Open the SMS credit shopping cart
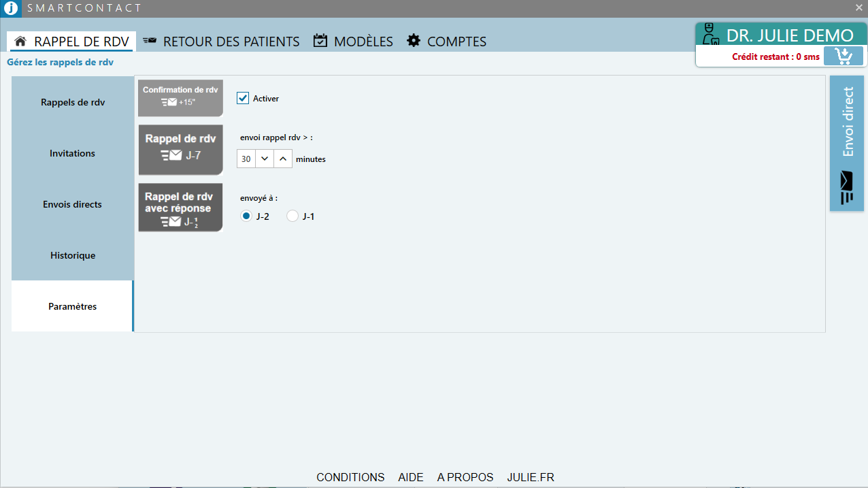The height and width of the screenshot is (488, 868). point(843,56)
